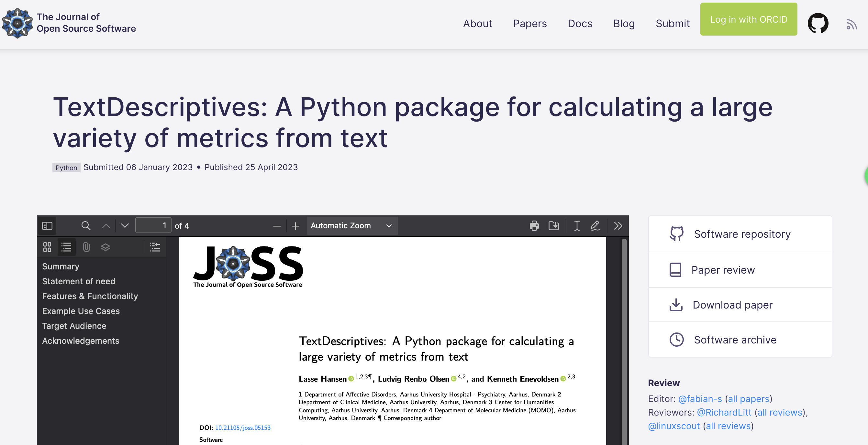Open the DOI 10.21105/joss.05153 link

pos(243,428)
